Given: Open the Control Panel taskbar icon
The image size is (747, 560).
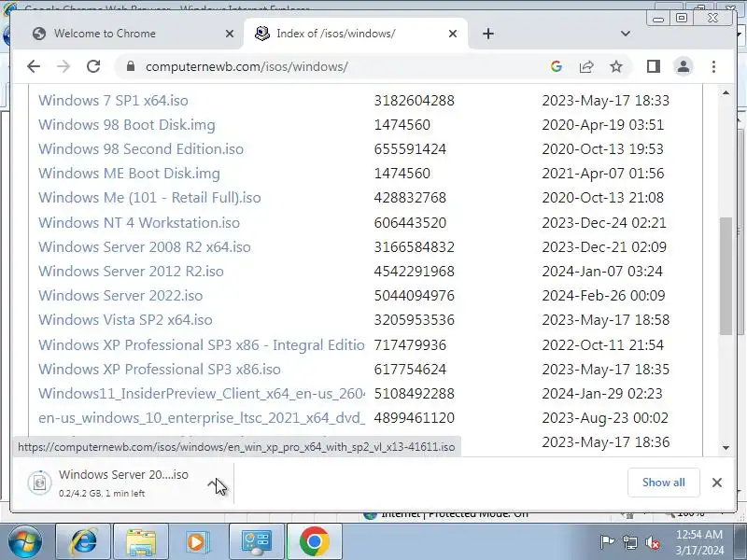Looking at the screenshot, I should tap(256, 541).
